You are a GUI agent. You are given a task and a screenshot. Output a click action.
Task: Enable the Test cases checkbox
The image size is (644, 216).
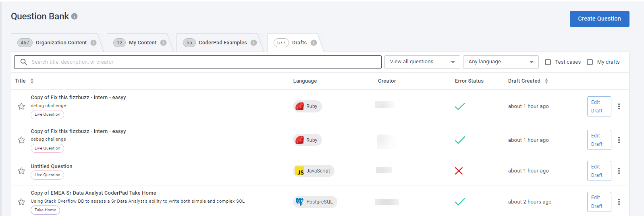(548, 62)
